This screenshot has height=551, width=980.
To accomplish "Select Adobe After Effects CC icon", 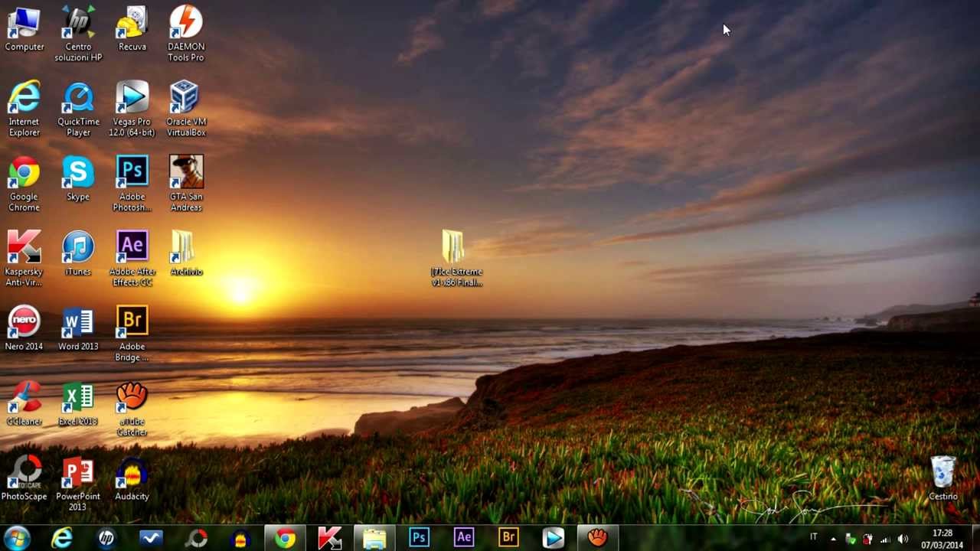I will tap(132, 259).
